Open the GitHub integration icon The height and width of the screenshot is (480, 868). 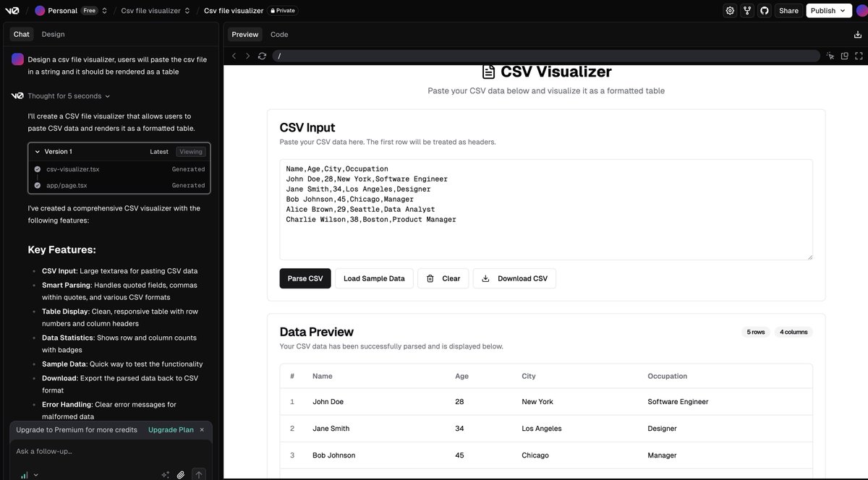point(765,11)
